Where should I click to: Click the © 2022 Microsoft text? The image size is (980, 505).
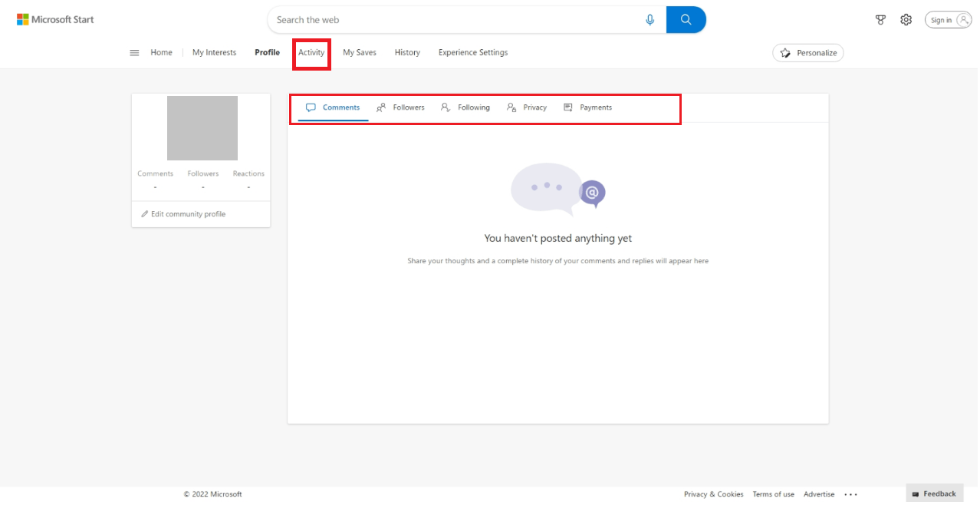click(212, 494)
